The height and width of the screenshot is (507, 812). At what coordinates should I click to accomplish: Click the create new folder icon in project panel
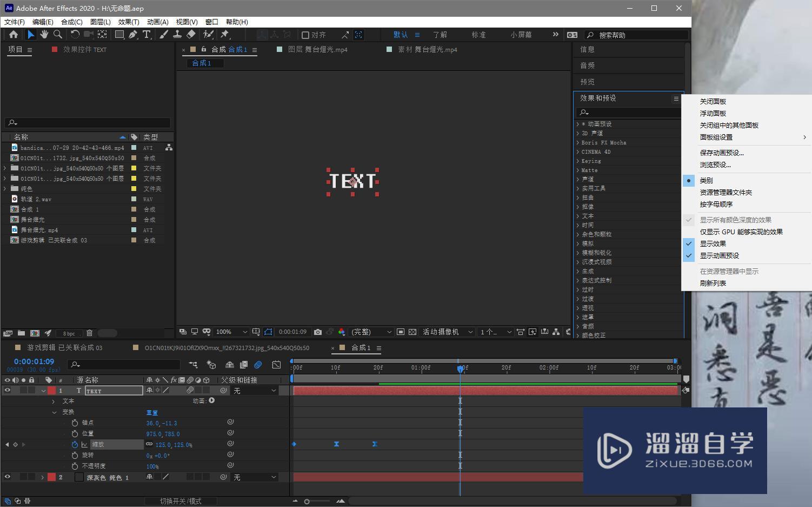coord(21,333)
